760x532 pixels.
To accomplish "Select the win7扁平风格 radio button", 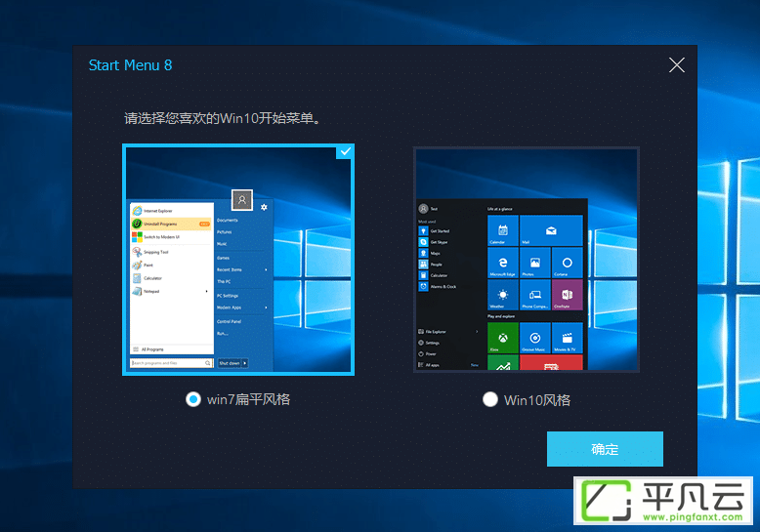I will click(x=193, y=399).
